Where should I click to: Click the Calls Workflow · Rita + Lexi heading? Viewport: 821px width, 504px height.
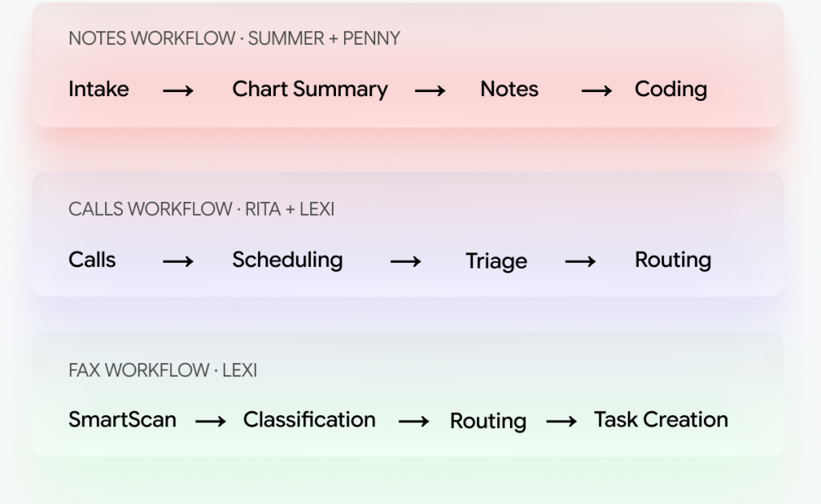pos(201,210)
